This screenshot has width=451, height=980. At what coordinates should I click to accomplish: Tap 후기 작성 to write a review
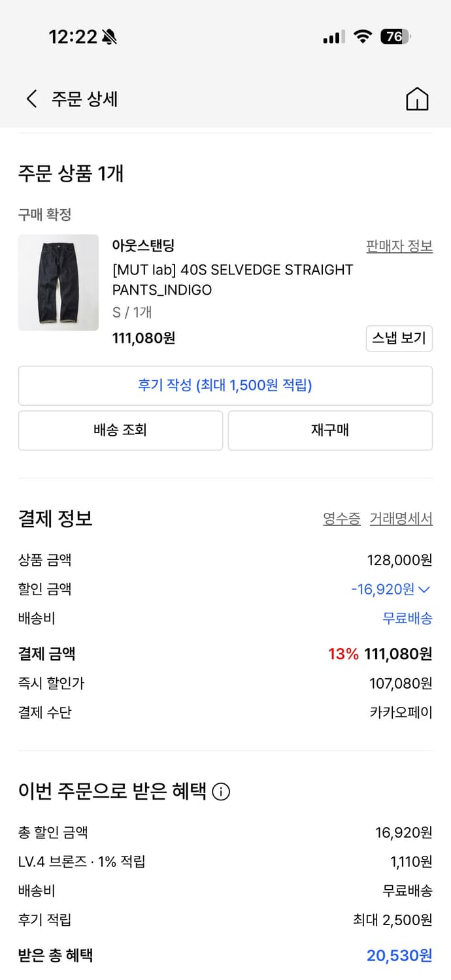225,385
